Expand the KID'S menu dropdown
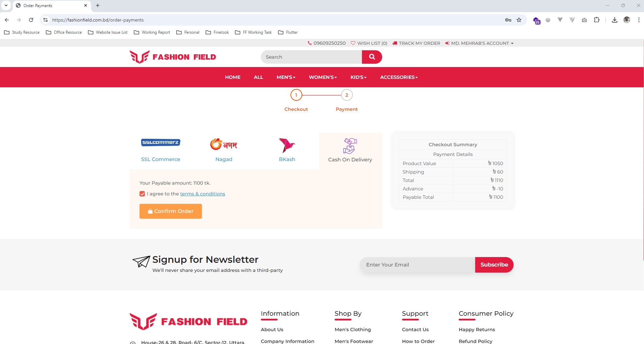The image size is (644, 344). point(358,77)
